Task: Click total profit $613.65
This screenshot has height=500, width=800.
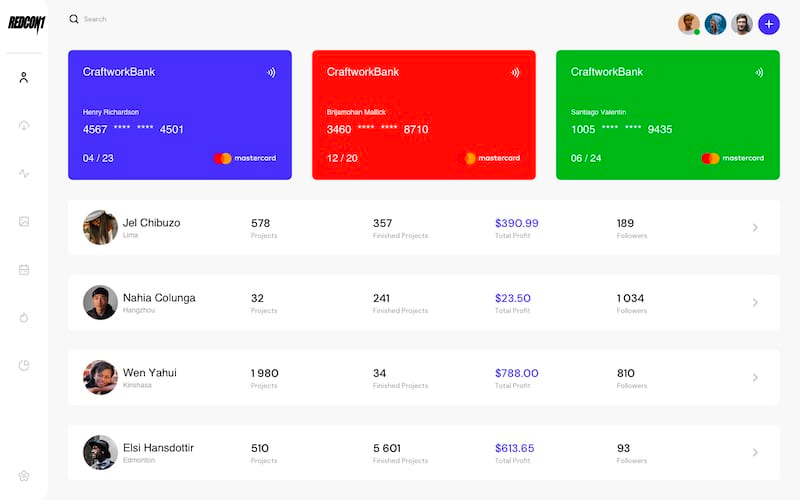Action: click(x=514, y=448)
